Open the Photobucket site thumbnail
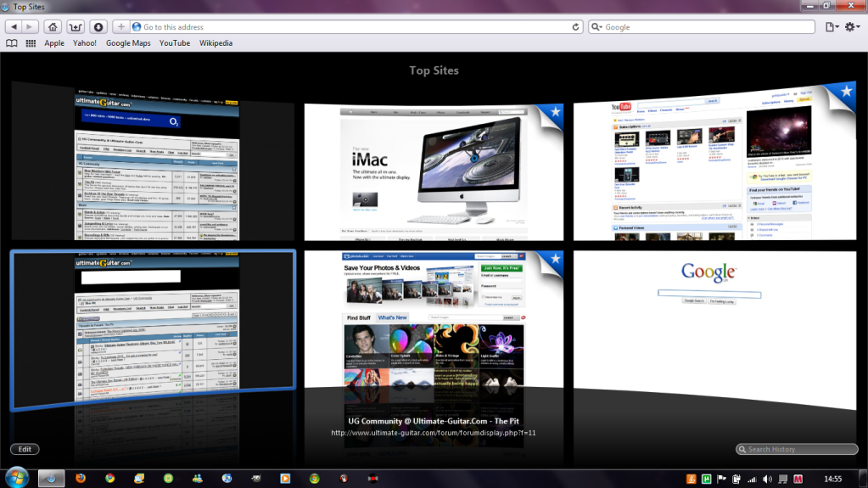The height and width of the screenshot is (488, 868). click(434, 320)
